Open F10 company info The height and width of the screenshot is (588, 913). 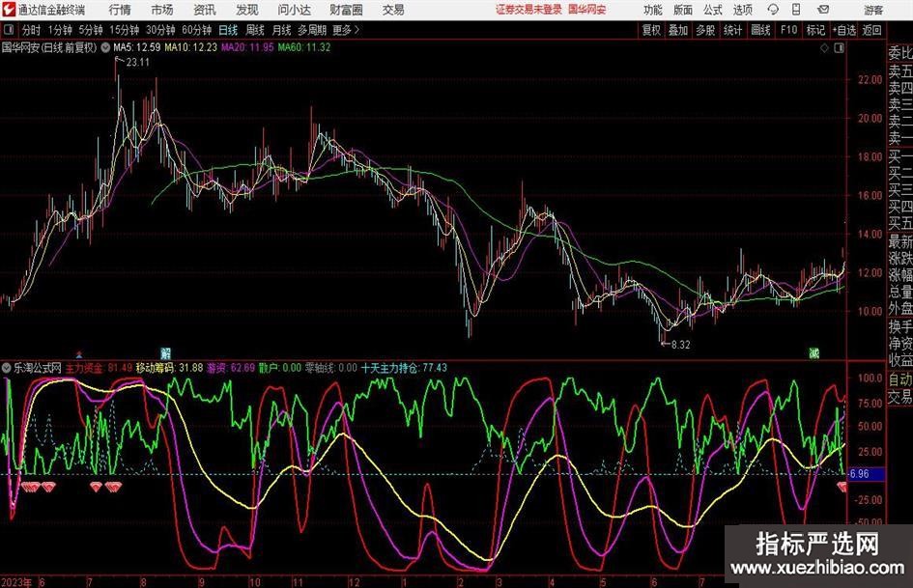[x=788, y=30]
